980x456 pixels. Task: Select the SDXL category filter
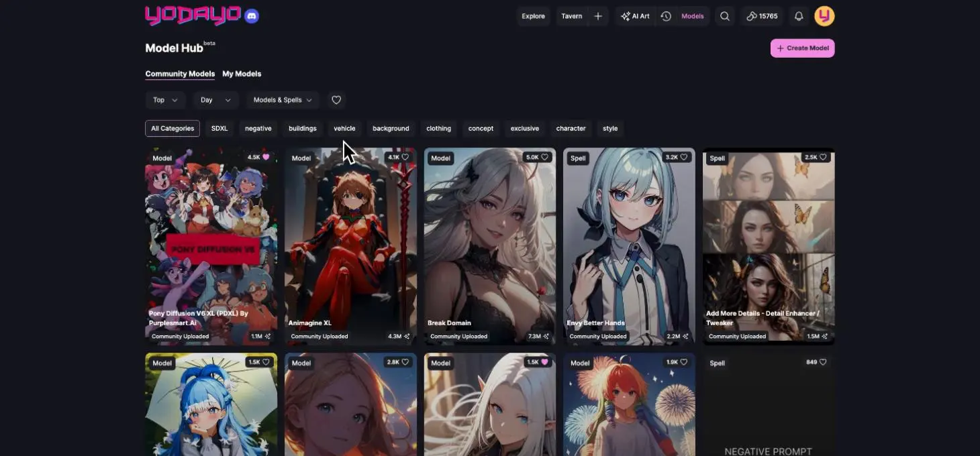tap(219, 128)
